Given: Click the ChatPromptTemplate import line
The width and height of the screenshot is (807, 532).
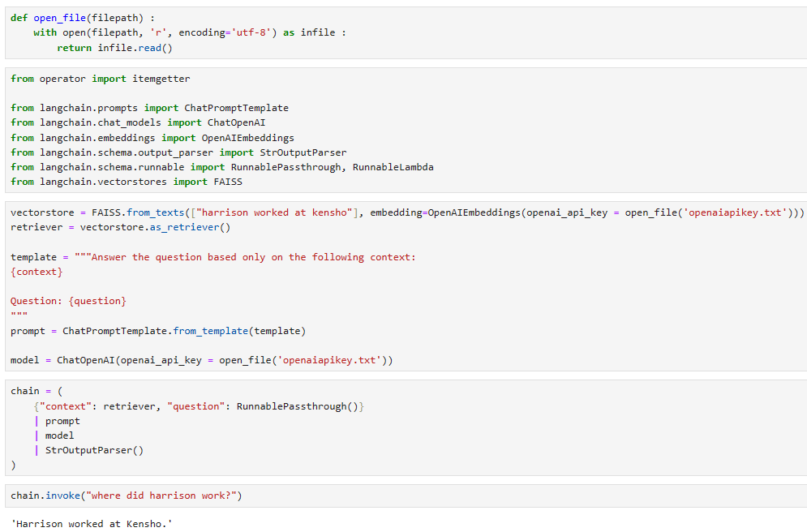Looking at the screenshot, I should point(149,108).
